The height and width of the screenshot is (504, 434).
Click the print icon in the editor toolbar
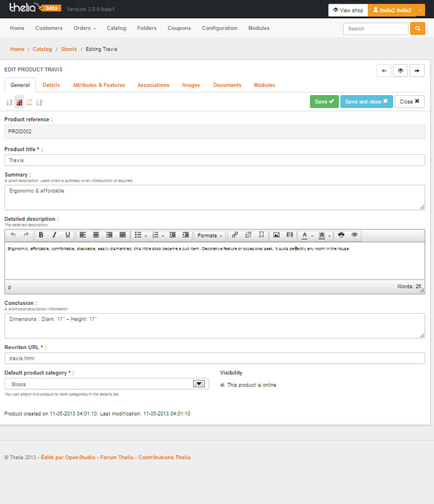coord(341,235)
